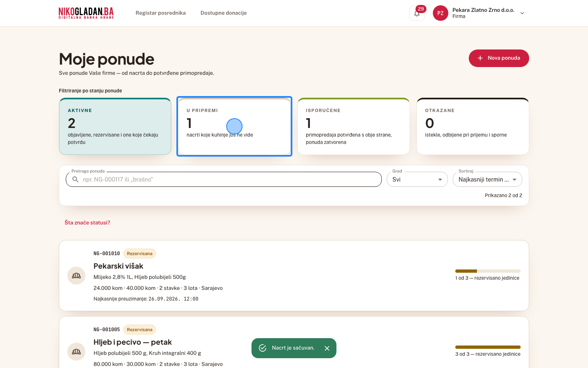588x368 pixels.
Task: Go to NikoGladan.ba home logo
Action: 86,13
